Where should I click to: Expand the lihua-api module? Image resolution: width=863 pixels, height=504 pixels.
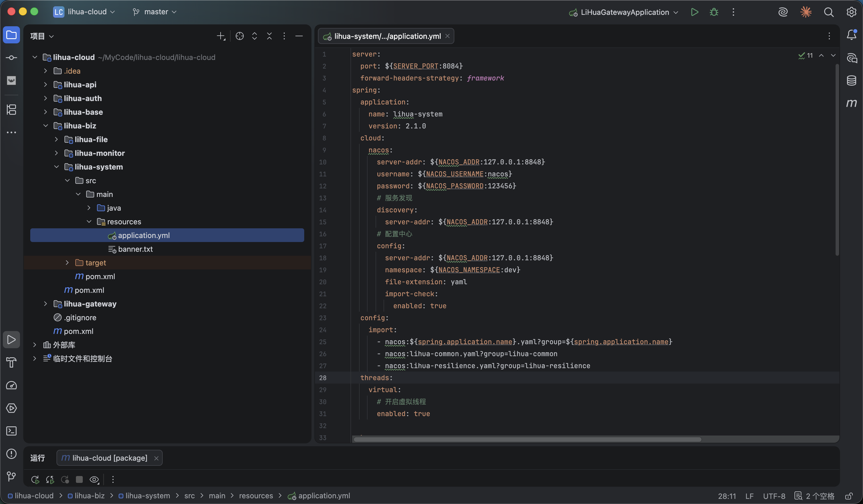click(46, 84)
